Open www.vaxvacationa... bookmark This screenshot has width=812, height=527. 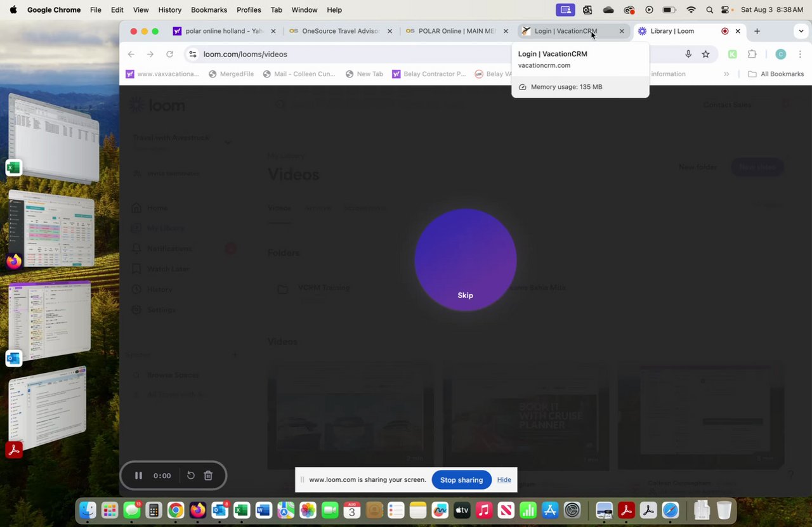coord(162,74)
